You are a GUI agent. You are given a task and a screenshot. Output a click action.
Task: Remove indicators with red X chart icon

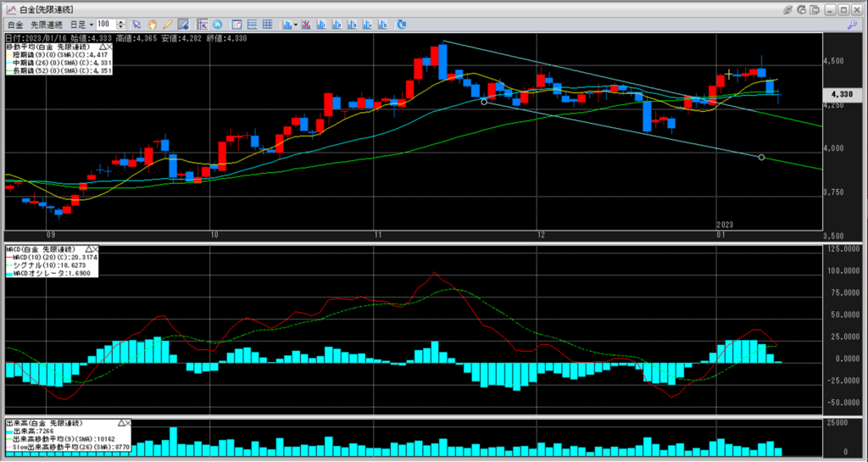tap(305, 25)
